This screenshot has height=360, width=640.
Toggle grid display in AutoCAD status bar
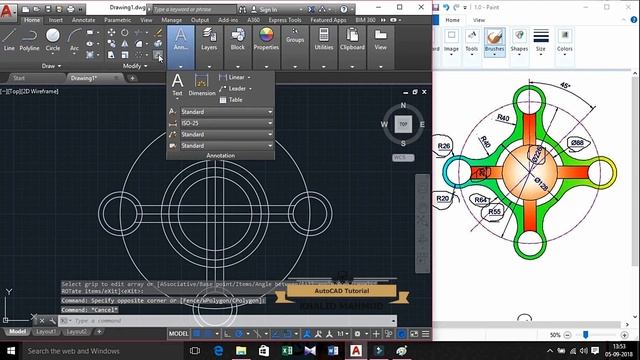point(197,334)
